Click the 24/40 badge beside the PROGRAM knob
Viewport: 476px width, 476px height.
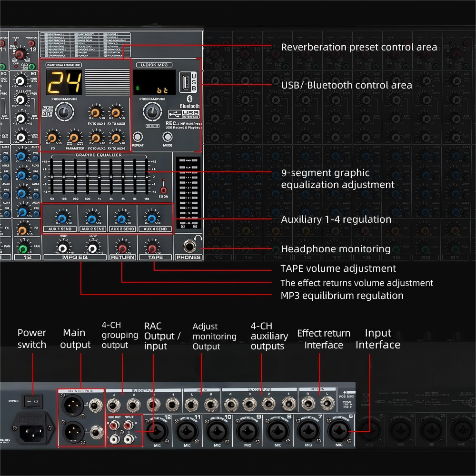coord(48,111)
